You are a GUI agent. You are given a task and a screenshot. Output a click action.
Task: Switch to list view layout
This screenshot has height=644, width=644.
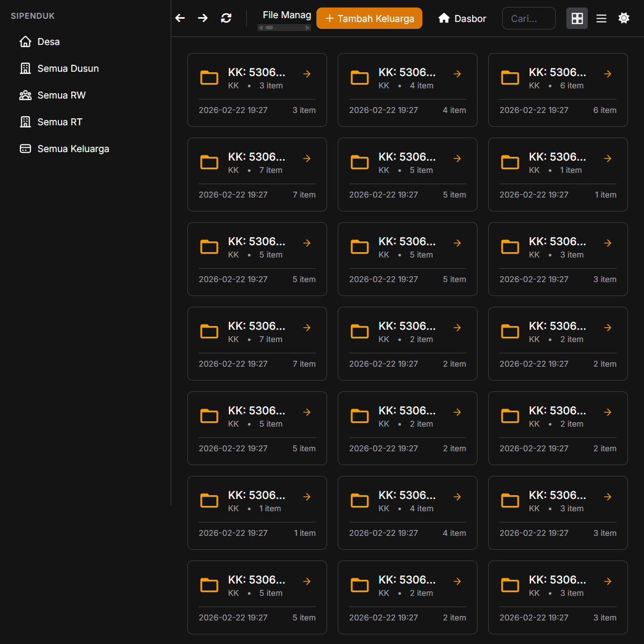(x=601, y=18)
